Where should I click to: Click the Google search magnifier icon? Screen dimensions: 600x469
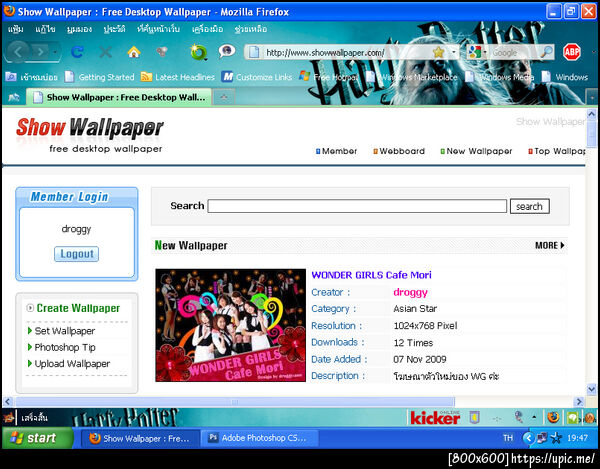547,52
